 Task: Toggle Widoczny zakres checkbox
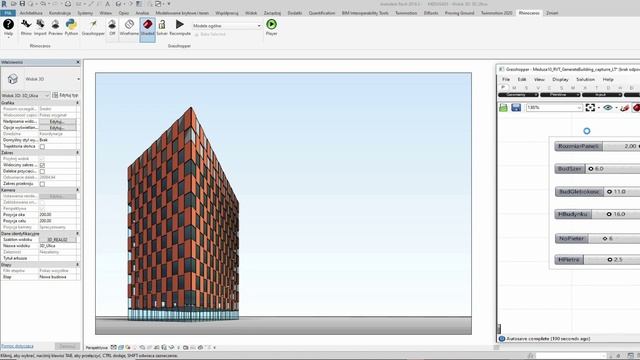pyautogui.click(x=42, y=165)
